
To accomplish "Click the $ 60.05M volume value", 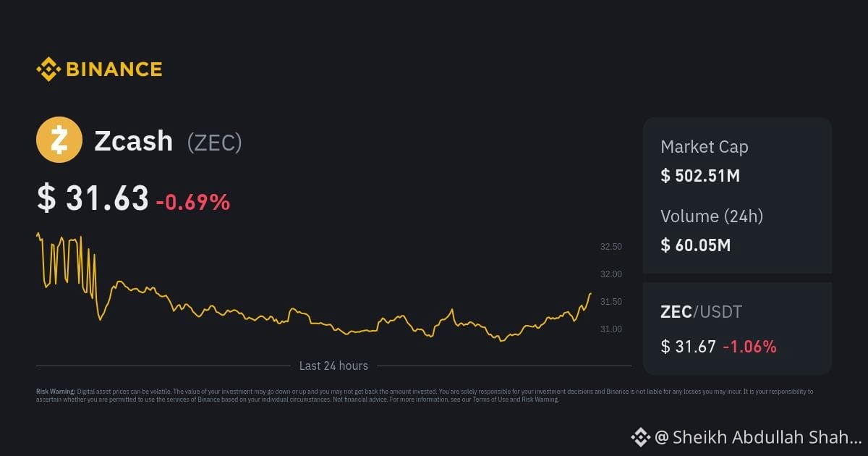I will tap(696, 245).
